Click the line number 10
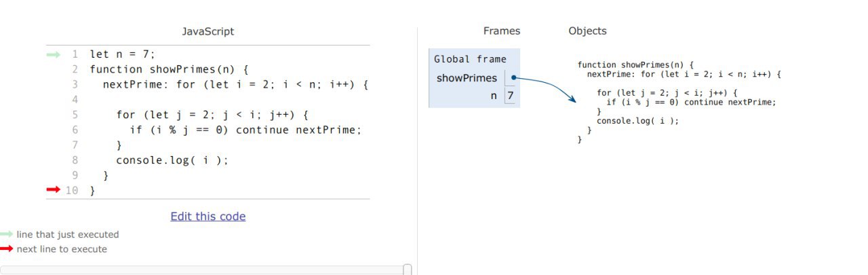 [x=72, y=191]
